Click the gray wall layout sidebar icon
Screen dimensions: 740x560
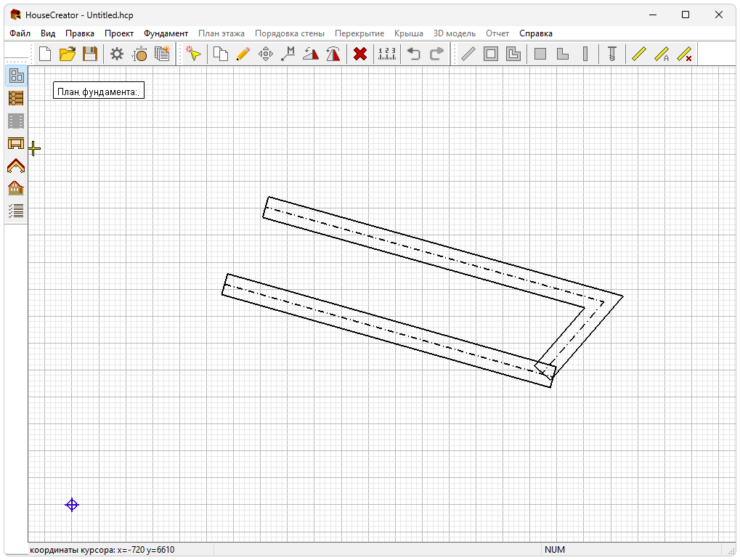(x=16, y=121)
